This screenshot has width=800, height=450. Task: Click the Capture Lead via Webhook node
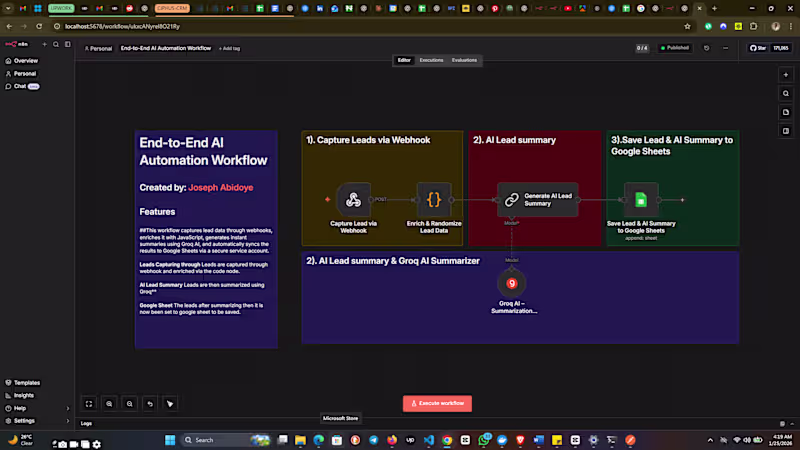pos(353,199)
